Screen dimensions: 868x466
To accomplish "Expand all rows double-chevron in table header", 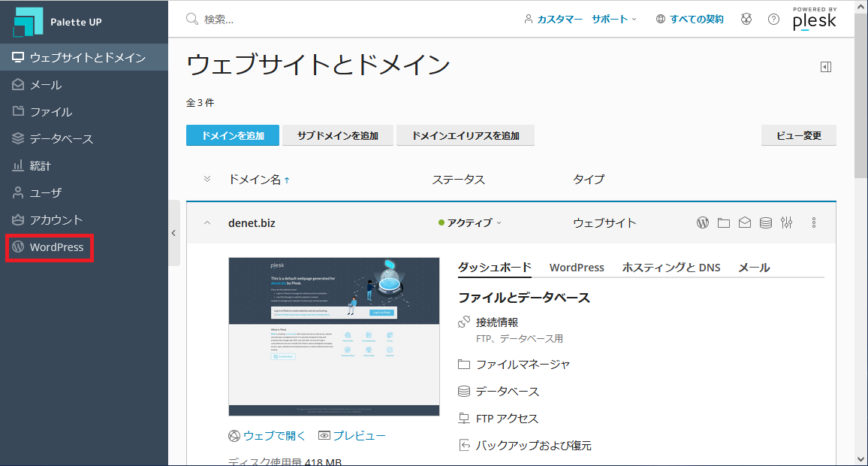I will coord(207,179).
